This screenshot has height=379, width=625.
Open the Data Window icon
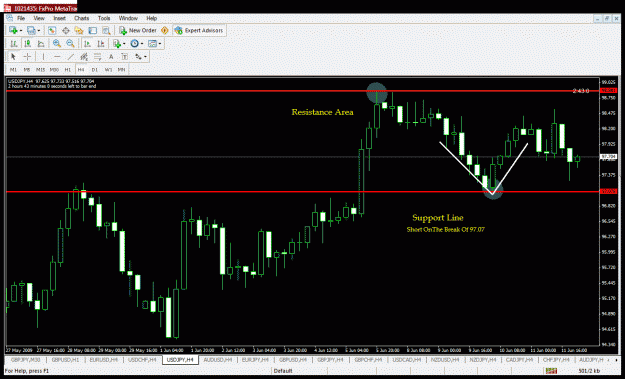[66, 31]
